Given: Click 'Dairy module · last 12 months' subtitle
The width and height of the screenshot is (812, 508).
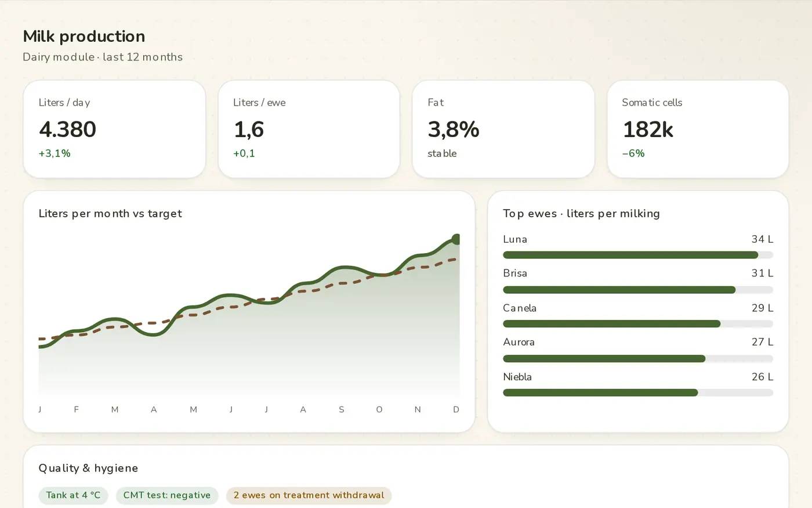Looking at the screenshot, I should click(x=103, y=57).
